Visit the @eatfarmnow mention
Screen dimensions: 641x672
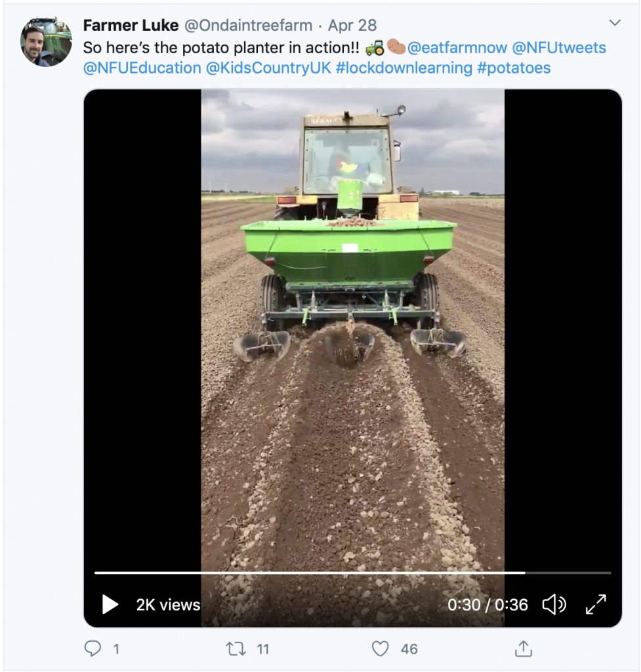[x=457, y=48]
